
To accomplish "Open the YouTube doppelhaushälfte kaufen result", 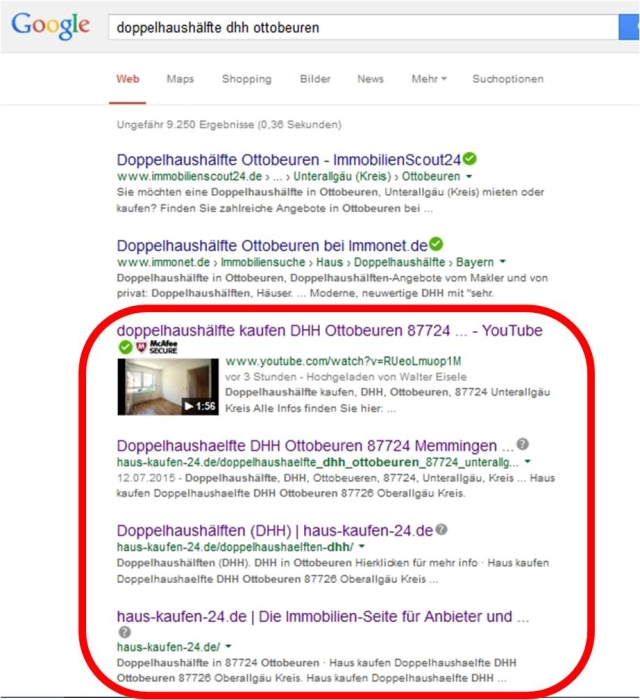I will click(x=329, y=331).
